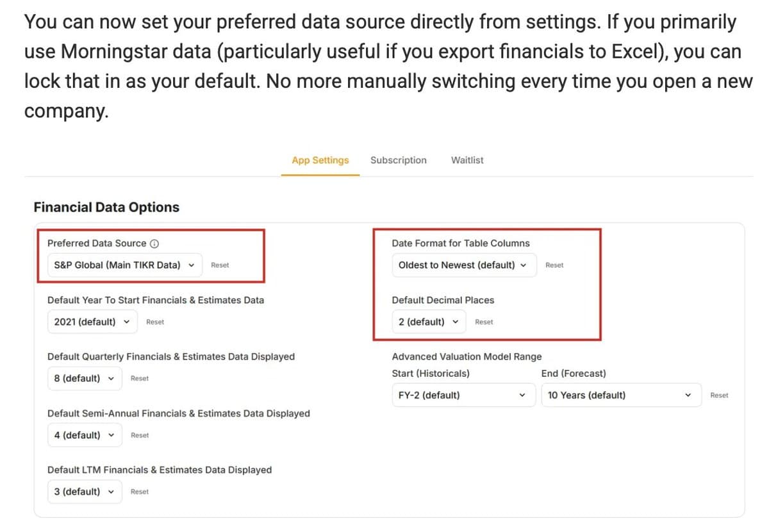This screenshot has height=532, width=769.
Task: Reset the Semi-Annual Financials data displayed
Action: pyautogui.click(x=140, y=436)
